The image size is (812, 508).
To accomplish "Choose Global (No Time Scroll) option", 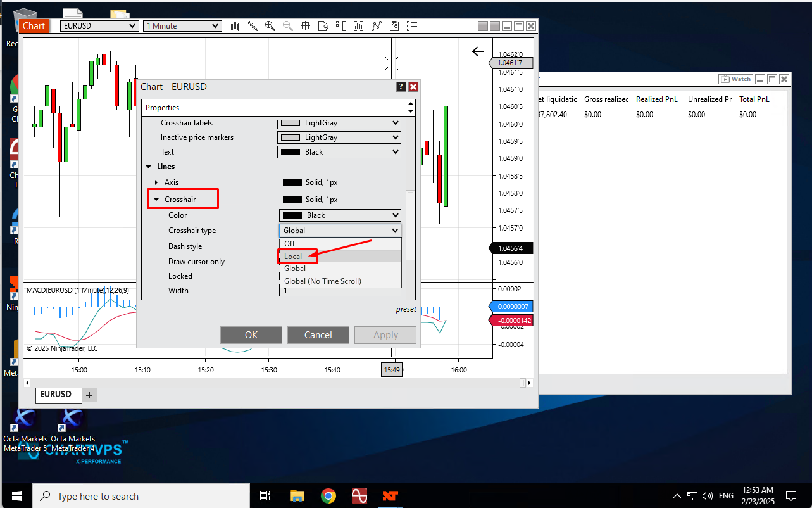I will [x=322, y=281].
